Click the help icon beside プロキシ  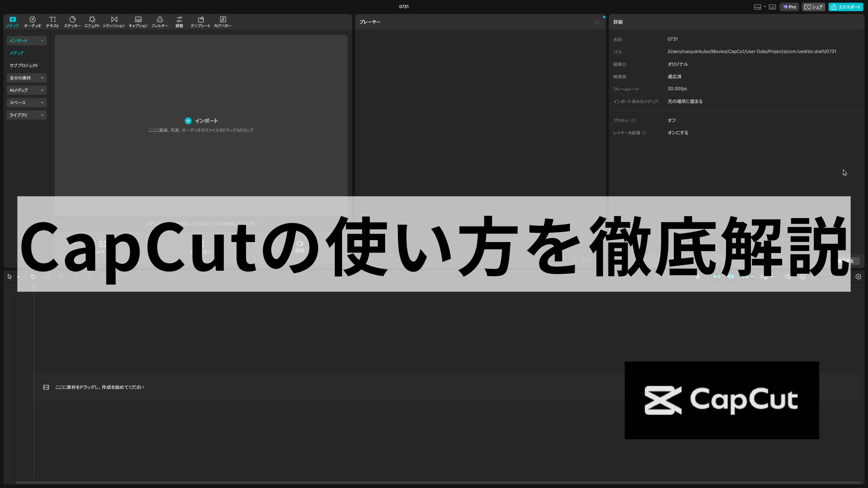click(633, 120)
